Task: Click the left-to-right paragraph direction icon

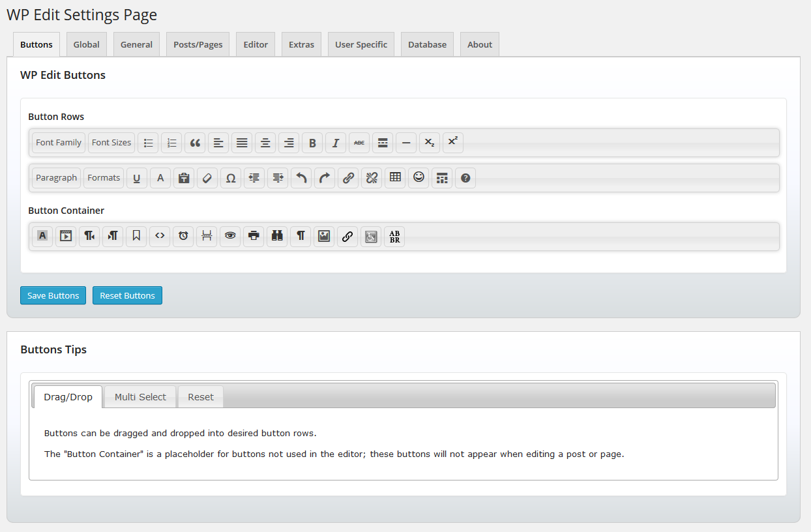Action: (x=113, y=237)
